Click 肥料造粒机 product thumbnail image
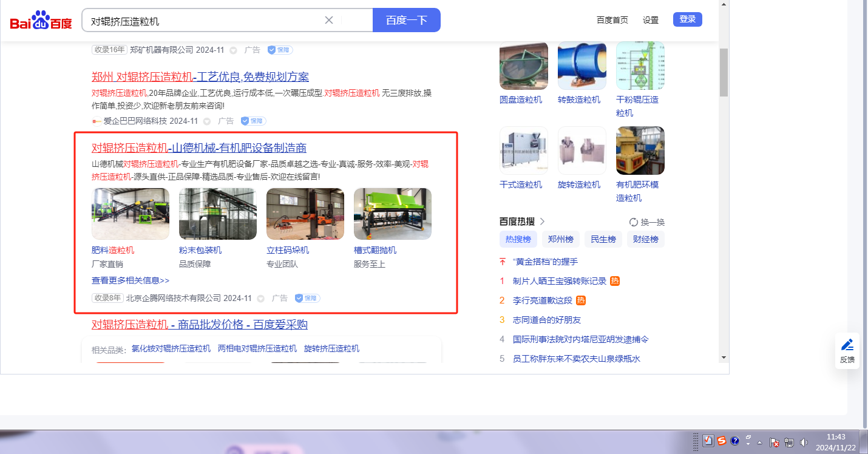Image resolution: width=868 pixels, height=454 pixels. pos(131,214)
